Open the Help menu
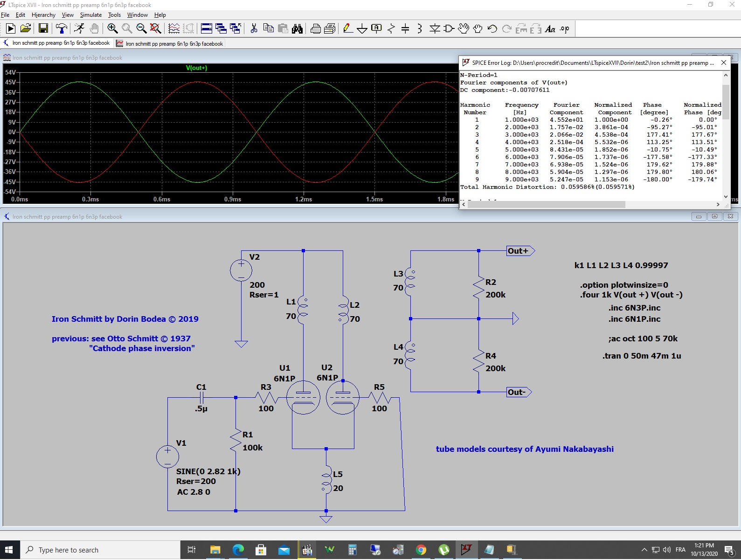Image resolution: width=741 pixels, height=560 pixels. pyautogui.click(x=160, y=15)
